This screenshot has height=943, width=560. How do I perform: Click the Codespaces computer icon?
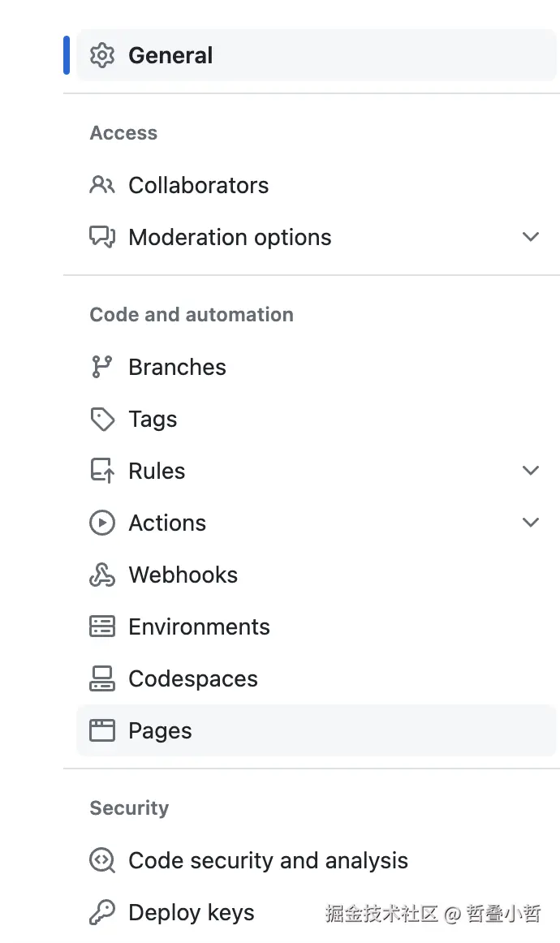pos(102,678)
